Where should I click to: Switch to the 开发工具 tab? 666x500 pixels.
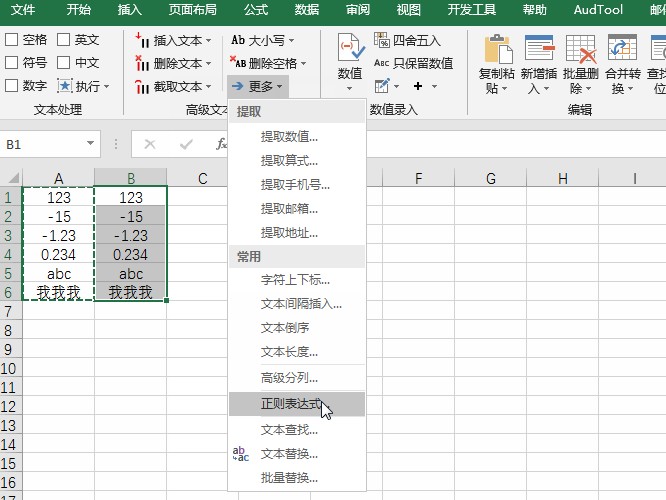coord(471,10)
